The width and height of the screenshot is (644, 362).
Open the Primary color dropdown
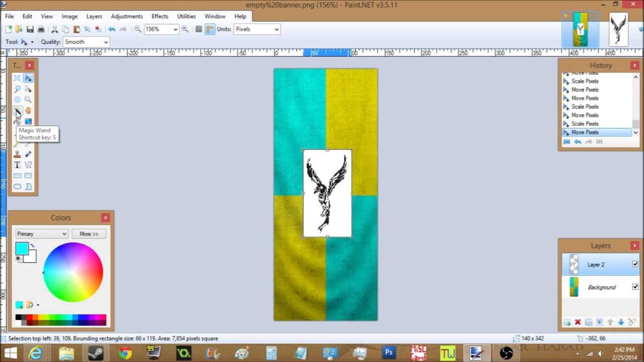[x=41, y=233]
